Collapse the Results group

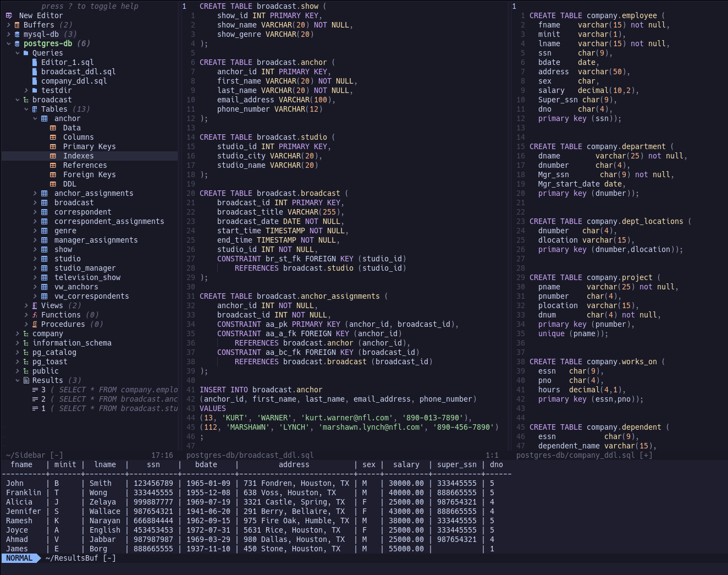(x=17, y=380)
